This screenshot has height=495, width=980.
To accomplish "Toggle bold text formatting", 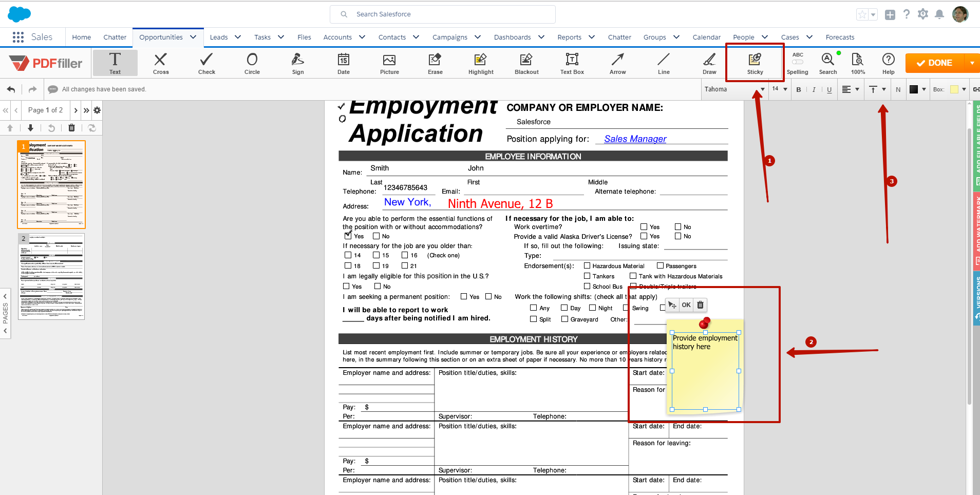I will (x=799, y=89).
